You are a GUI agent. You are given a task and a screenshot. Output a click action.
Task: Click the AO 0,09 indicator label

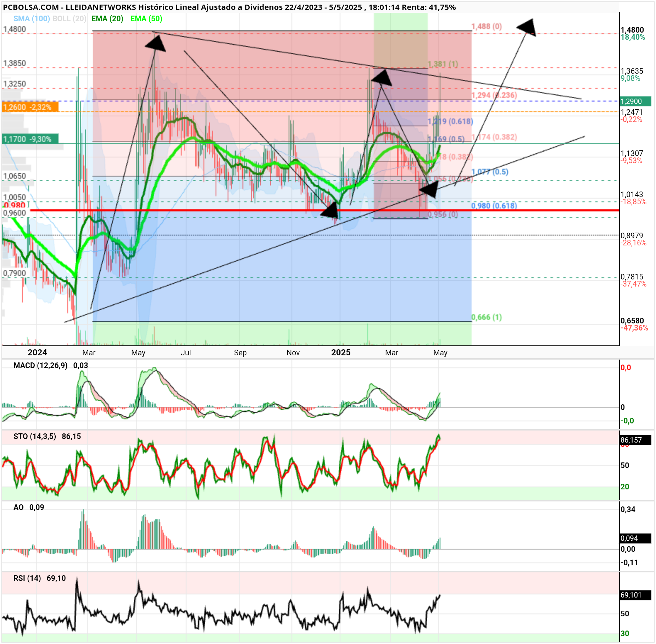pyautogui.click(x=29, y=507)
